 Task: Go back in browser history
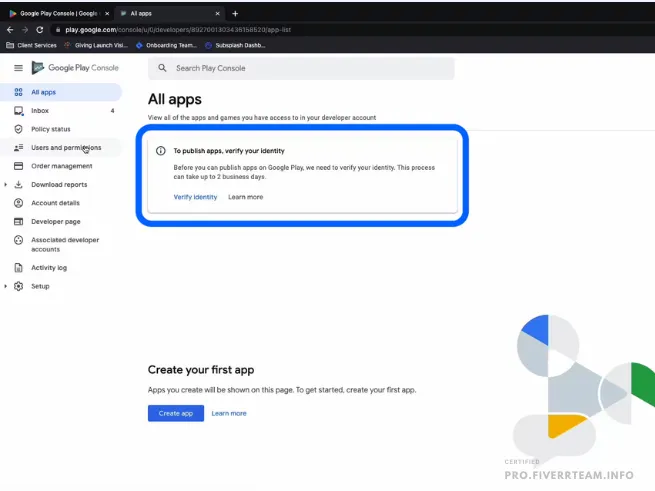coord(10,30)
